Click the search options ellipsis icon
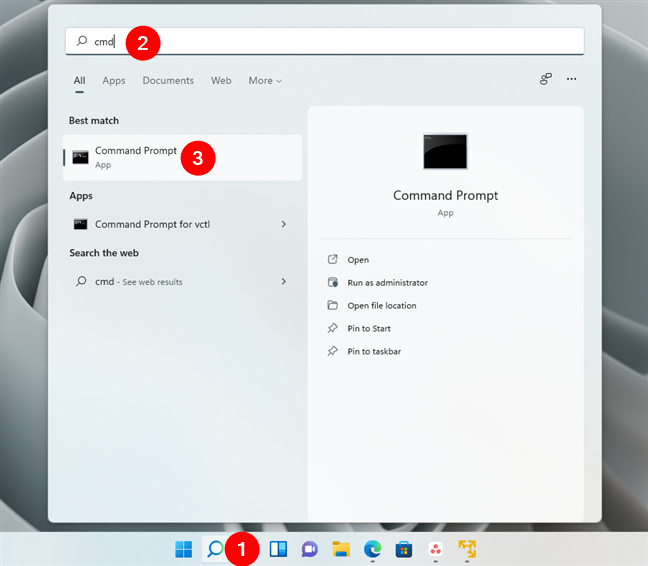The height and width of the screenshot is (566, 648). click(x=572, y=80)
